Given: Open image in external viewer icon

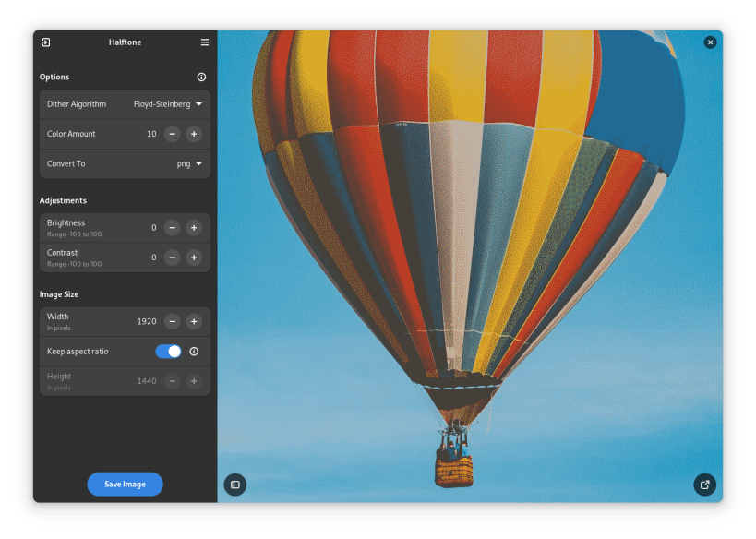Looking at the screenshot, I should (705, 485).
